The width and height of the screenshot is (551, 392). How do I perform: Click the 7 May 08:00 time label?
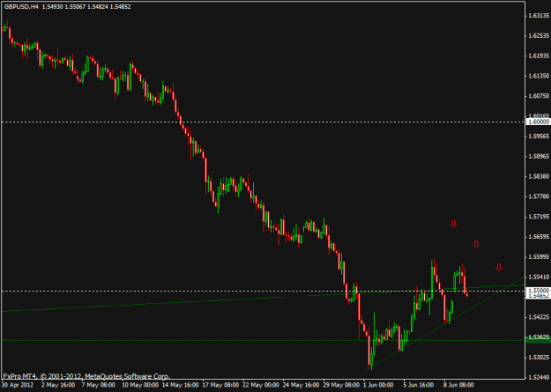(100, 385)
